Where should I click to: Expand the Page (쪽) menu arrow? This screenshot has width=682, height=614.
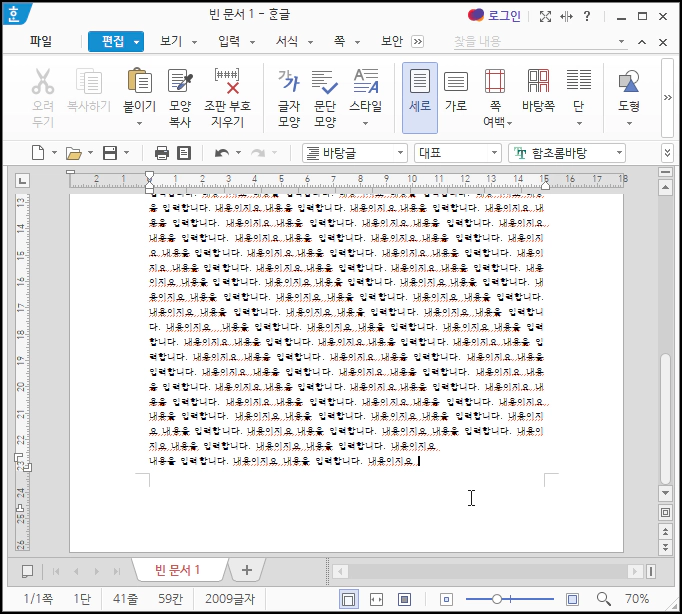pyautogui.click(x=358, y=42)
